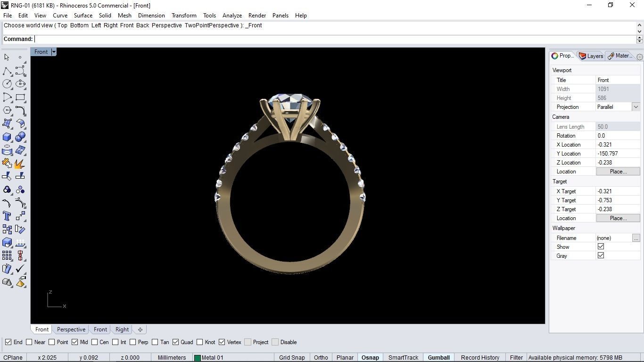Select the Polyline tool
The height and width of the screenshot is (362, 644).
tap(7, 71)
